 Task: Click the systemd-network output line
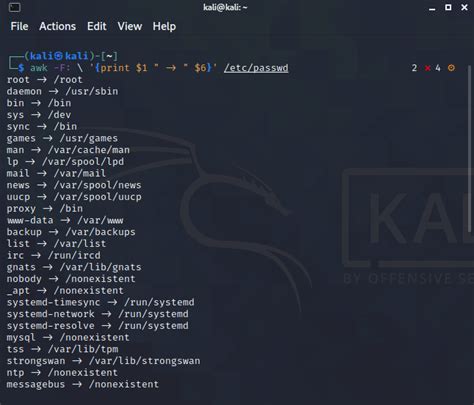[97, 314]
